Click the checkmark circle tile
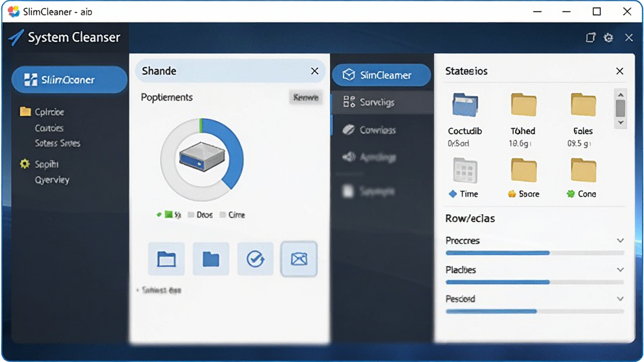The image size is (644, 362). pyautogui.click(x=255, y=259)
